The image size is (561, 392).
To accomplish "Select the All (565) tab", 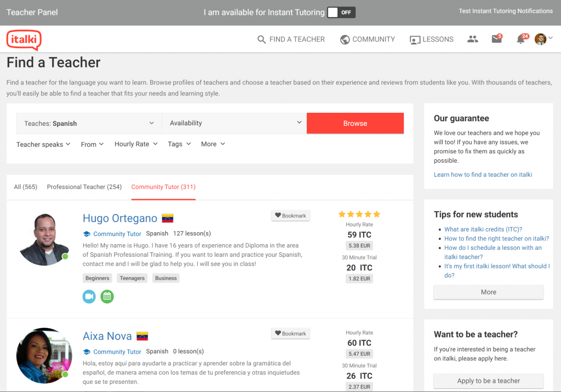I will tap(26, 187).
